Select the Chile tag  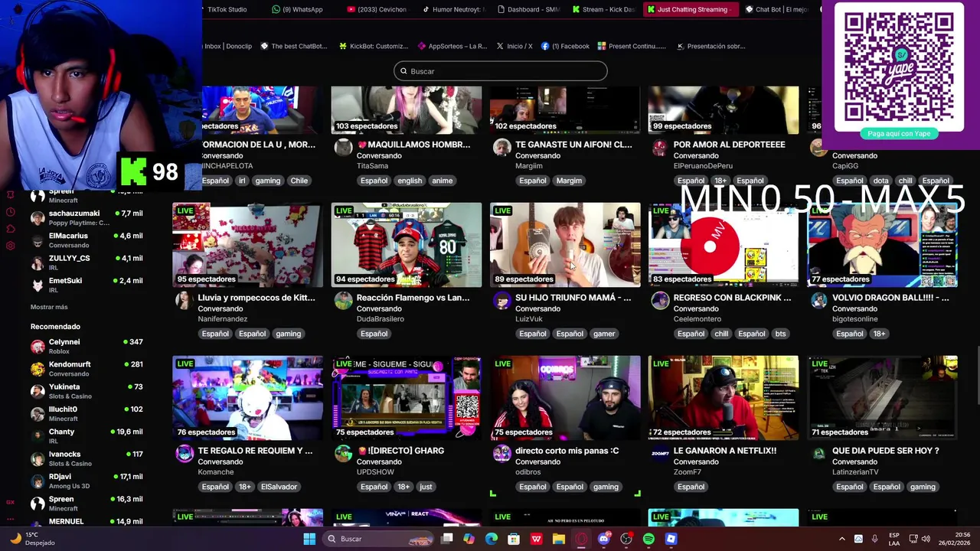click(x=299, y=181)
